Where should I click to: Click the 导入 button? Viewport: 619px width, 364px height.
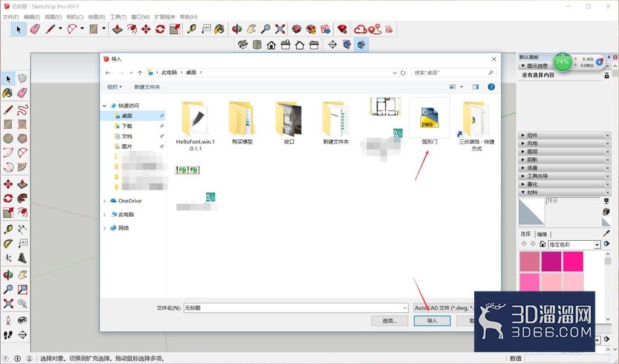(432, 321)
